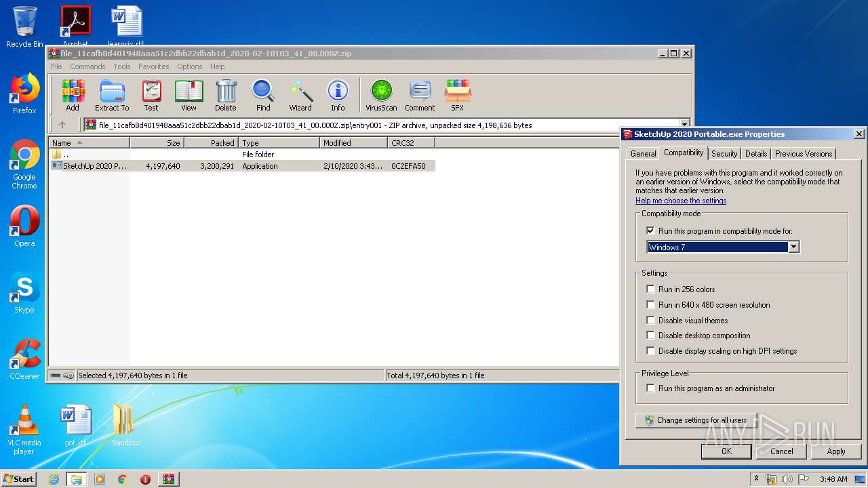Viewport: 868px width, 488px height.
Task: Click WinRAR taskbar button
Action: [x=168, y=479]
